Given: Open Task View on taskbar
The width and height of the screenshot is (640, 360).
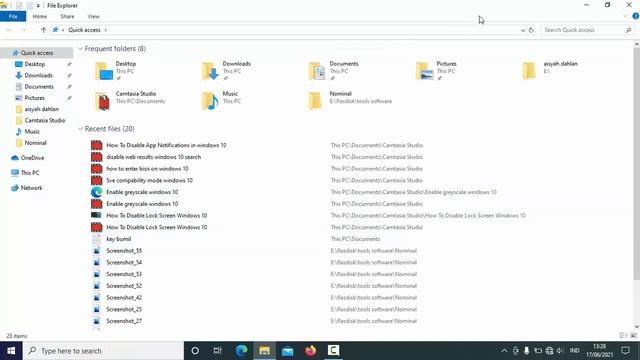Looking at the screenshot, I should click(x=218, y=351).
